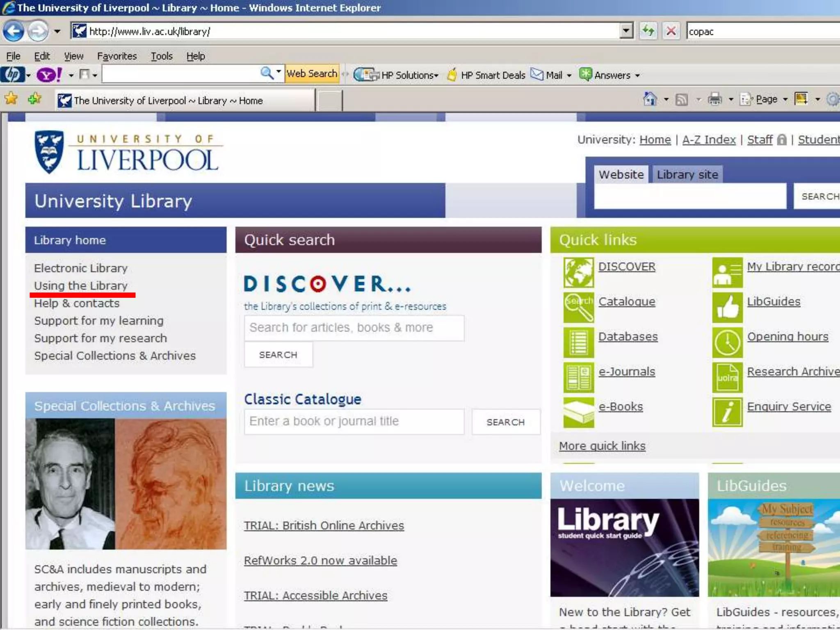This screenshot has height=630, width=840.
Task: Click the Discover articles search field
Action: click(354, 328)
